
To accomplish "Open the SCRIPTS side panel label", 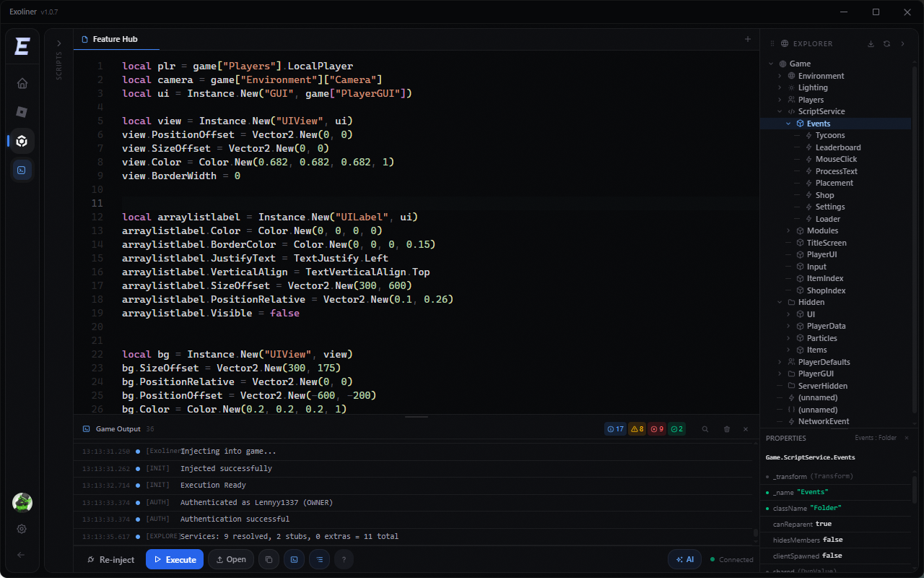I will coord(58,65).
